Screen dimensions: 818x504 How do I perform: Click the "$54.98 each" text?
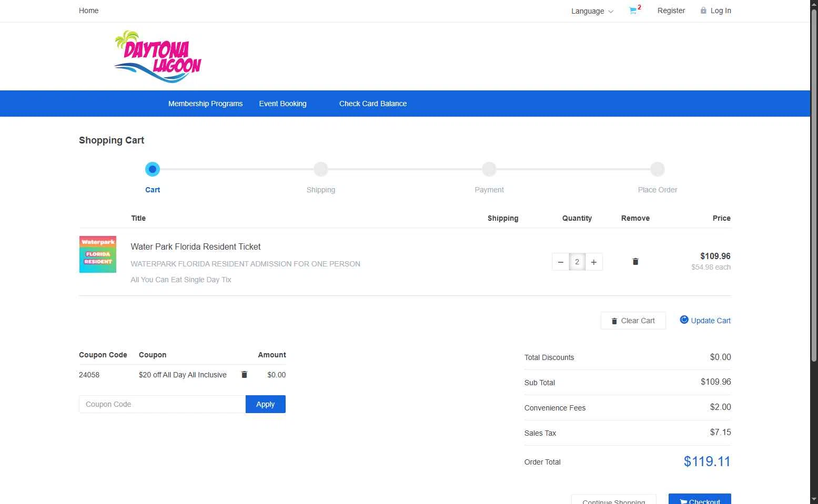(711, 267)
